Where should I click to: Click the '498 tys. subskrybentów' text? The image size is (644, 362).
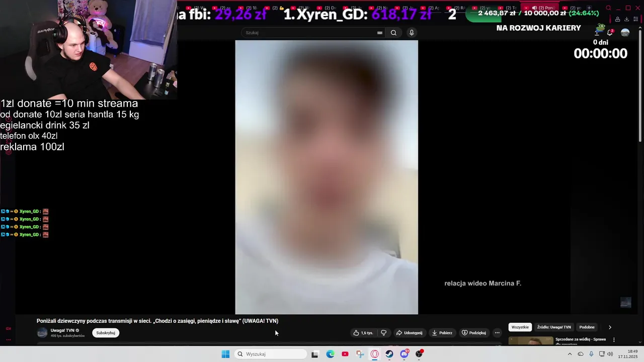click(68, 336)
